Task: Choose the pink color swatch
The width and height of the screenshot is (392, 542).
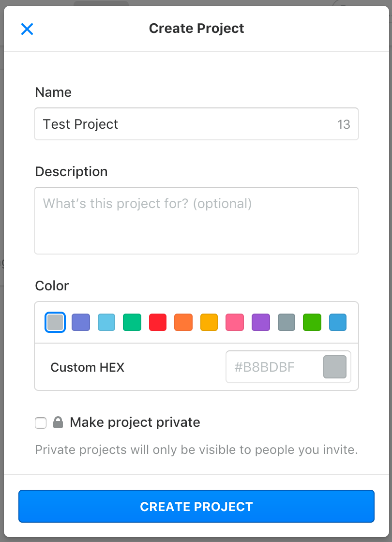Action: tap(235, 322)
